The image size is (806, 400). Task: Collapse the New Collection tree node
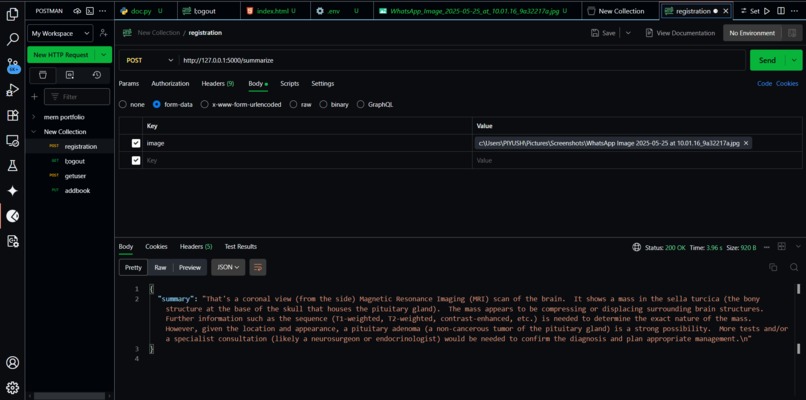click(33, 132)
